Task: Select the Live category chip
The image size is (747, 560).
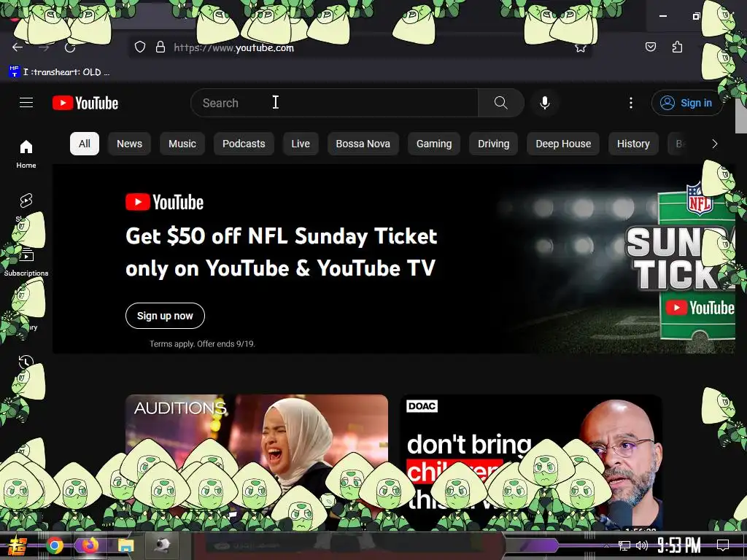Action: coord(301,144)
